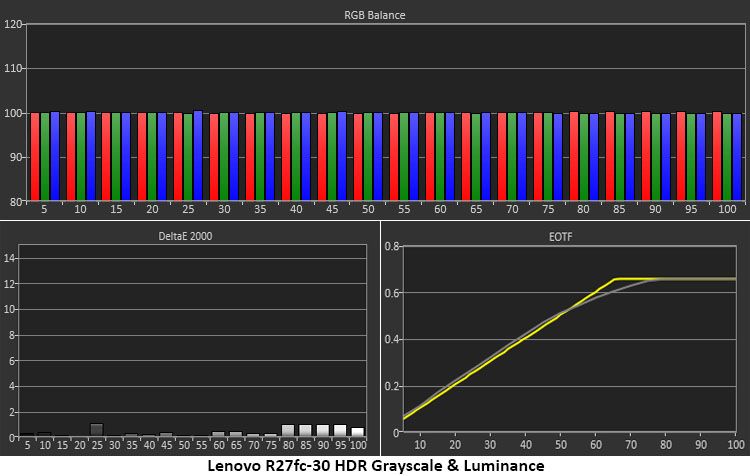
Task: Click the 2 label on DeltaE 2000 y-axis
Action: (x=12, y=412)
